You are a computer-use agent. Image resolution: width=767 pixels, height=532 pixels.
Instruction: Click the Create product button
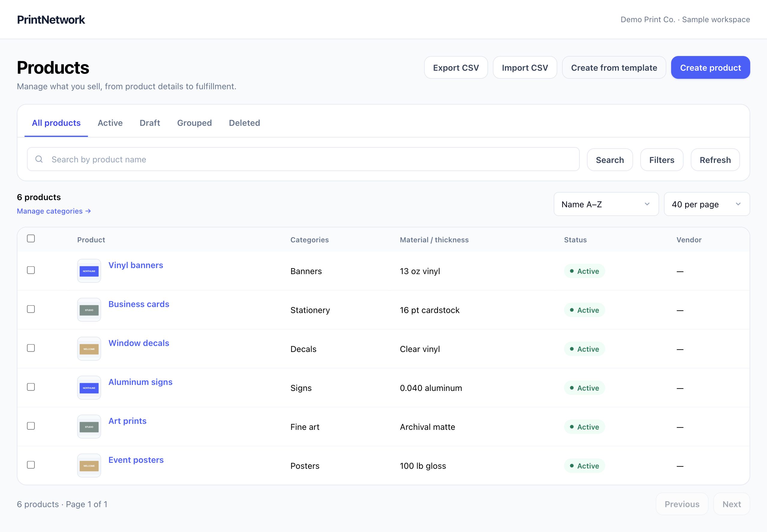pyautogui.click(x=710, y=68)
